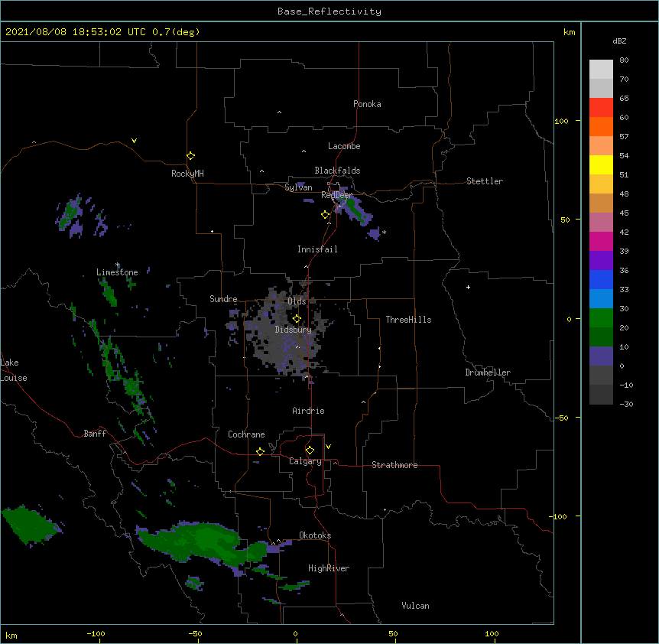The width and height of the screenshot is (659, 644).
Task: Click the Stettler city label
Action: point(485,181)
